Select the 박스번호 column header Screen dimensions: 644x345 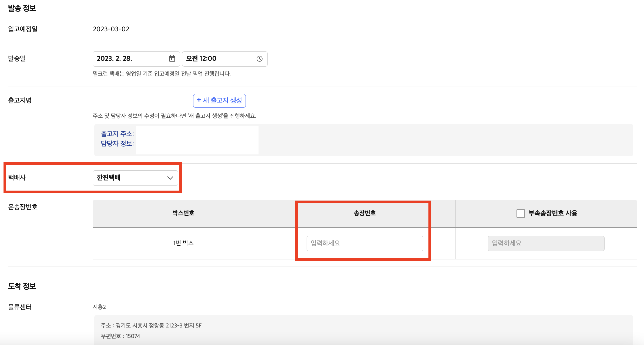(183, 213)
